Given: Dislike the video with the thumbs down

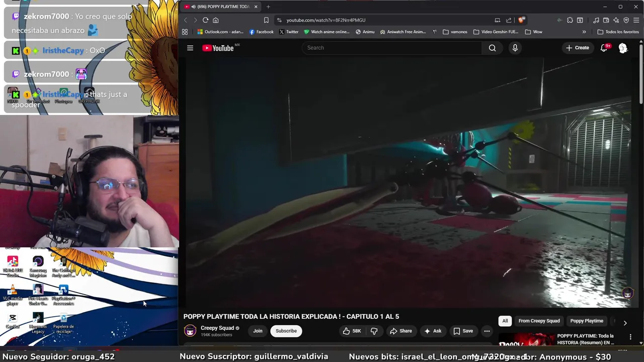Looking at the screenshot, I should tap(374, 331).
